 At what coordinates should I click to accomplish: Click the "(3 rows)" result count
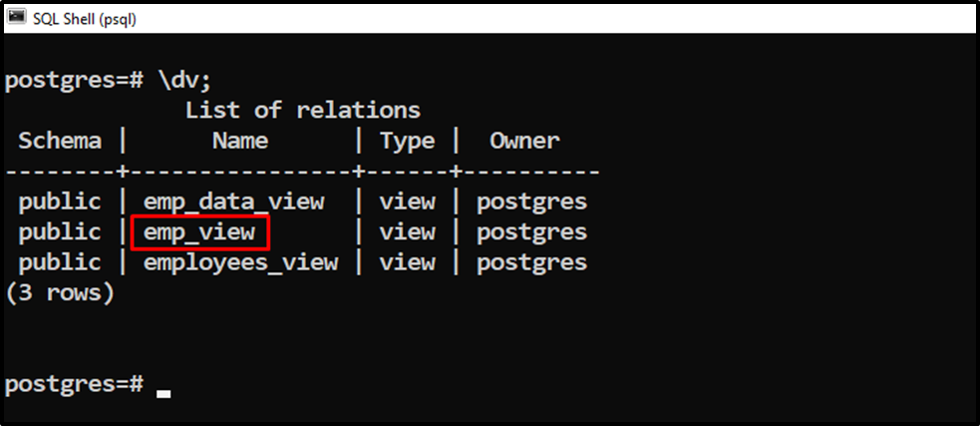tap(60, 293)
